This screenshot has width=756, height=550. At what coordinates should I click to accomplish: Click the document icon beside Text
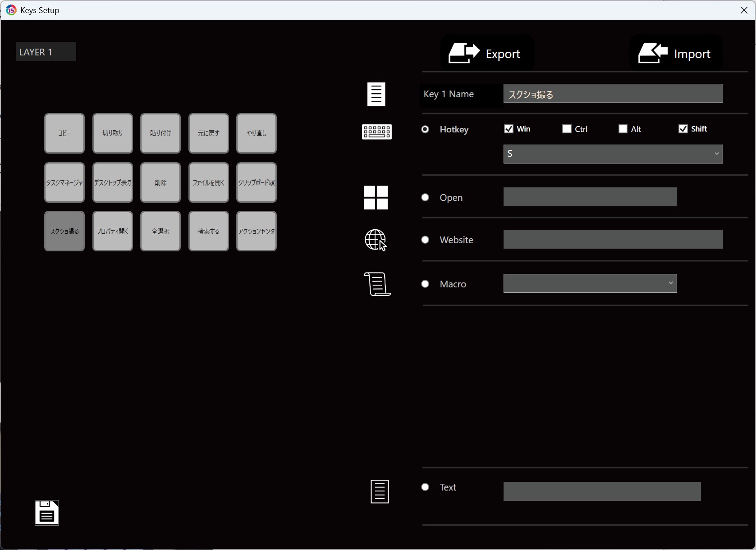pyautogui.click(x=380, y=491)
